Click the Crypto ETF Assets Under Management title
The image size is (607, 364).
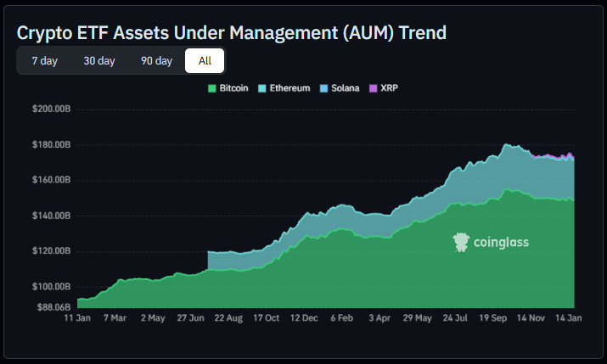231,32
